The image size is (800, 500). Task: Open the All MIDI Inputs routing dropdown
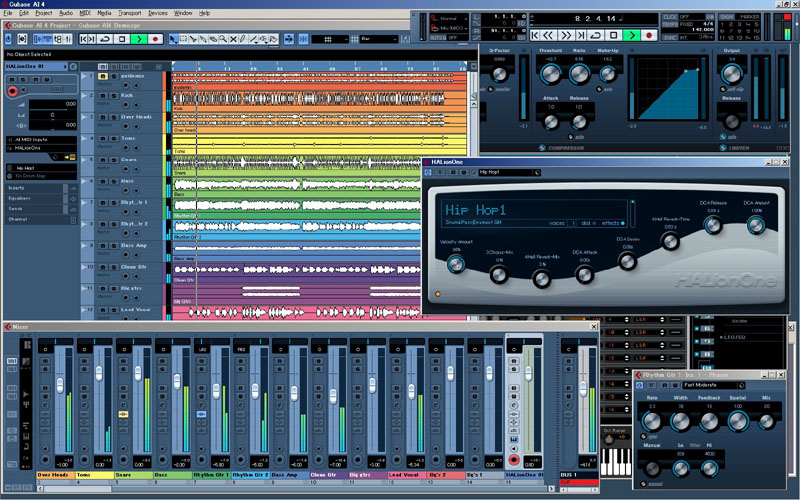pos(41,139)
